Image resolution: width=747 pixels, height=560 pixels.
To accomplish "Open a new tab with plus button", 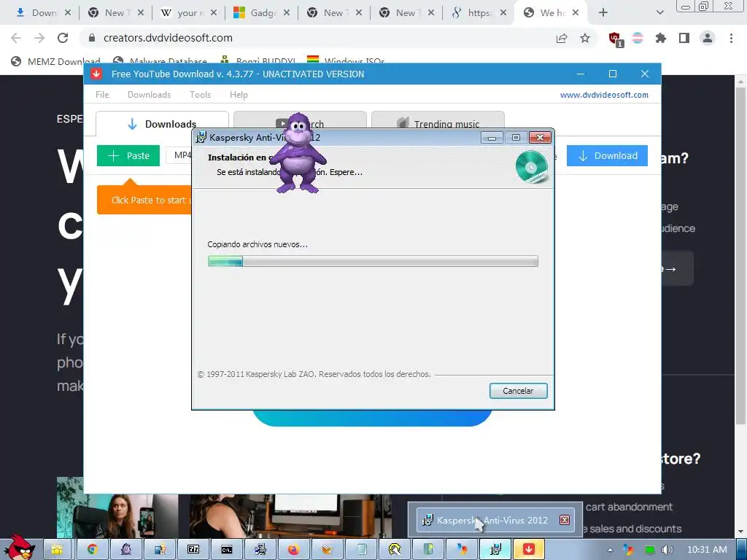I will coord(603,13).
